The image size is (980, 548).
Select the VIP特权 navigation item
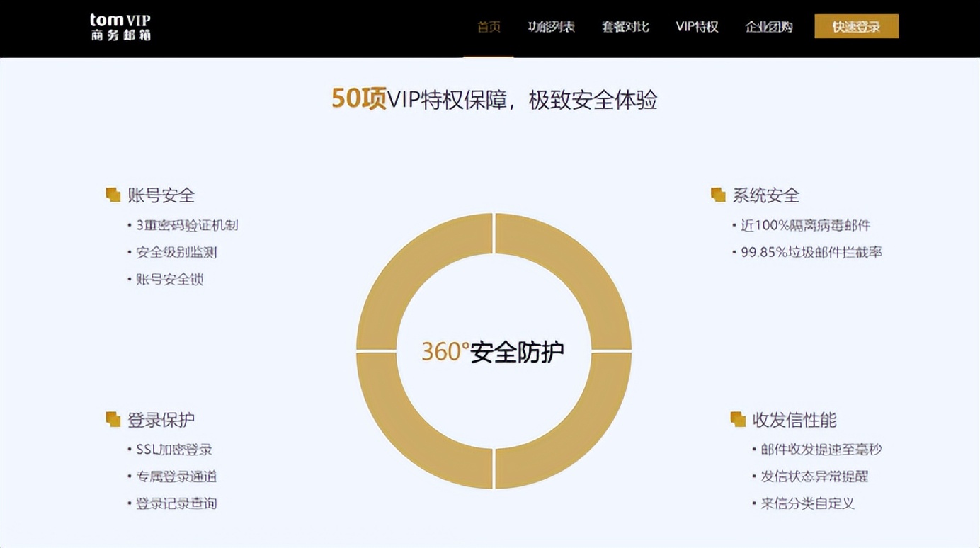coord(697,27)
